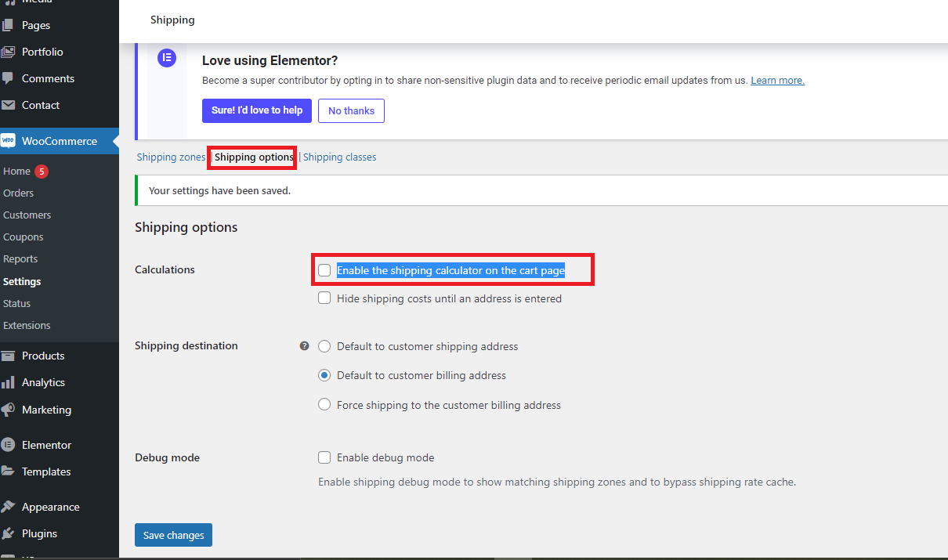Open the Pages menu label
This screenshot has width=948, height=560.
click(x=36, y=25)
